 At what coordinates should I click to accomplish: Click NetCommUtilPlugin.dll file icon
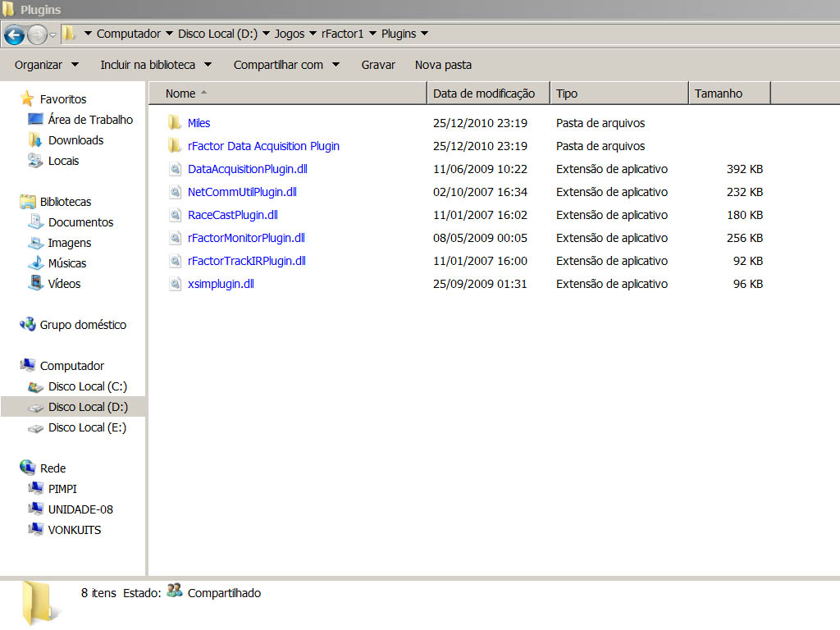175,192
